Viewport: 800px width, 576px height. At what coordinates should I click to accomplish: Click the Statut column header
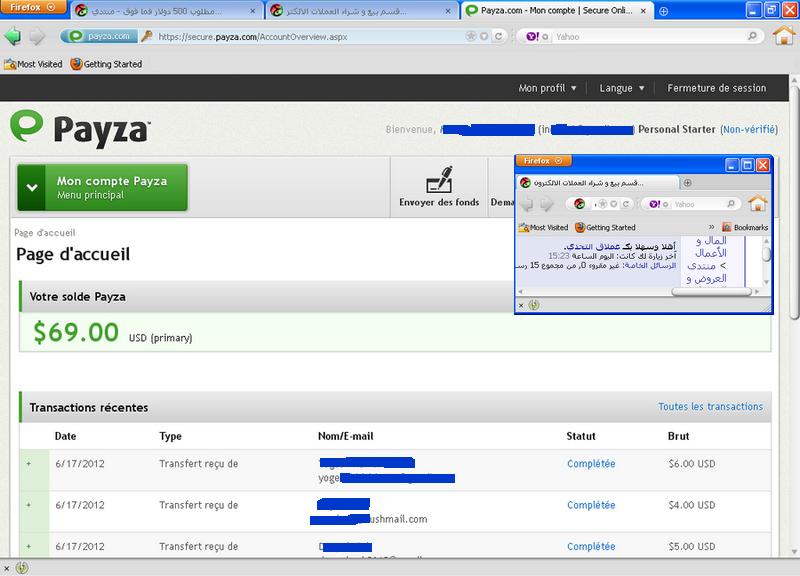click(581, 436)
